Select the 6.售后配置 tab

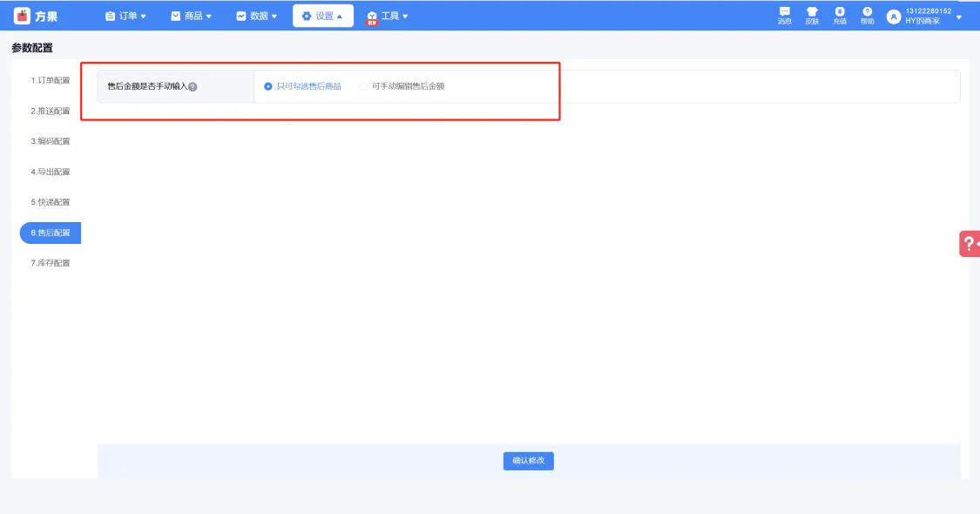[x=51, y=233]
